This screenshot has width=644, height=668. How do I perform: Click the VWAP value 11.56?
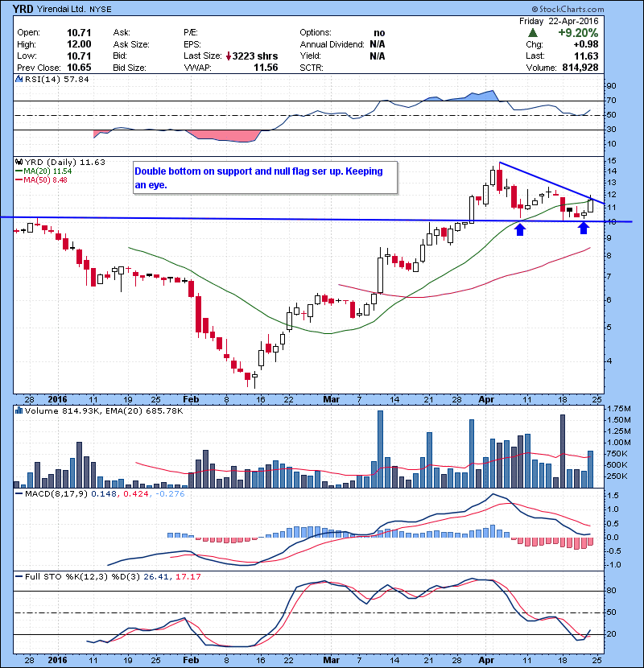tap(266, 68)
